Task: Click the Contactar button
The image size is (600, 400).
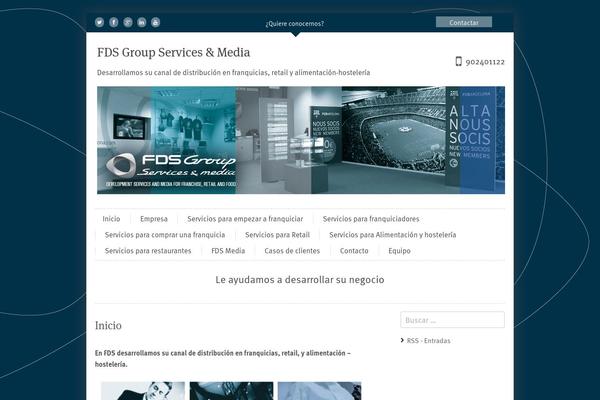Action: pos(464,22)
